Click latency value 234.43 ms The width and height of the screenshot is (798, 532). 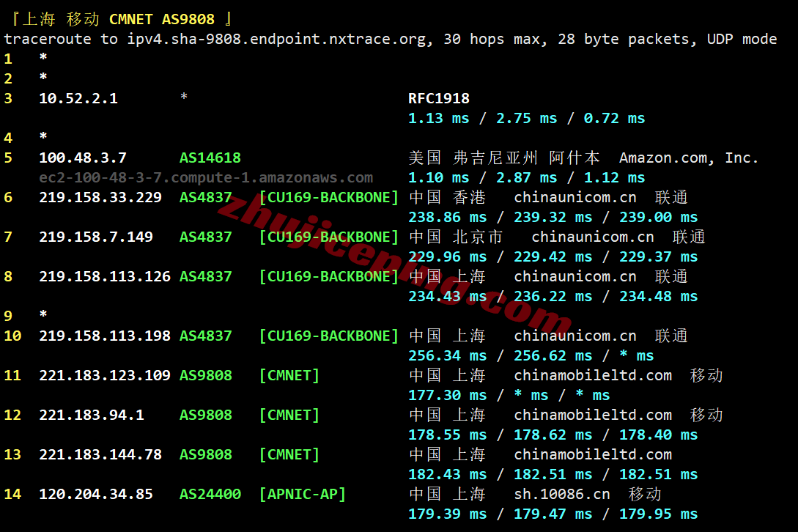(x=447, y=296)
